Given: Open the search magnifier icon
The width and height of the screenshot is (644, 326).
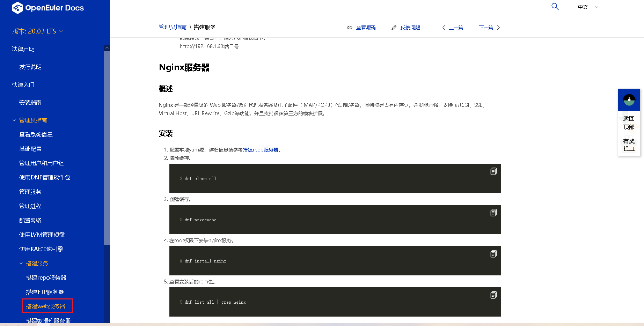Looking at the screenshot, I should [x=555, y=7].
